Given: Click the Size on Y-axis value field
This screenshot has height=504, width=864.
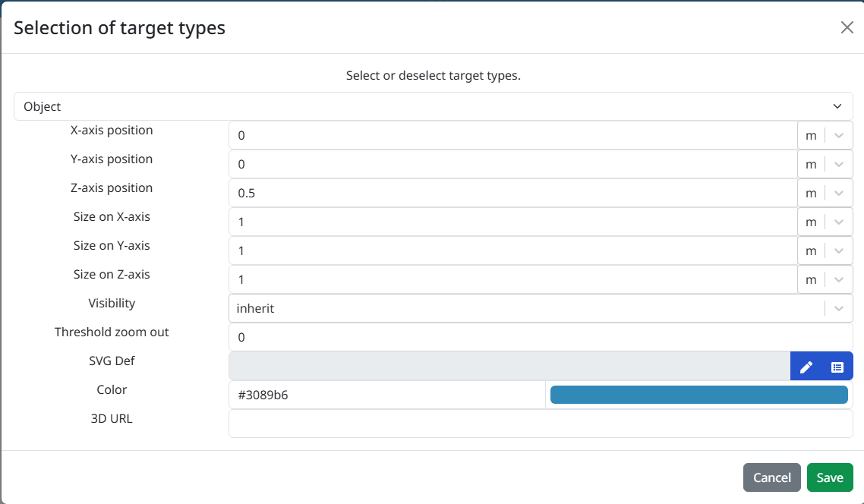Looking at the screenshot, I should 512,250.
